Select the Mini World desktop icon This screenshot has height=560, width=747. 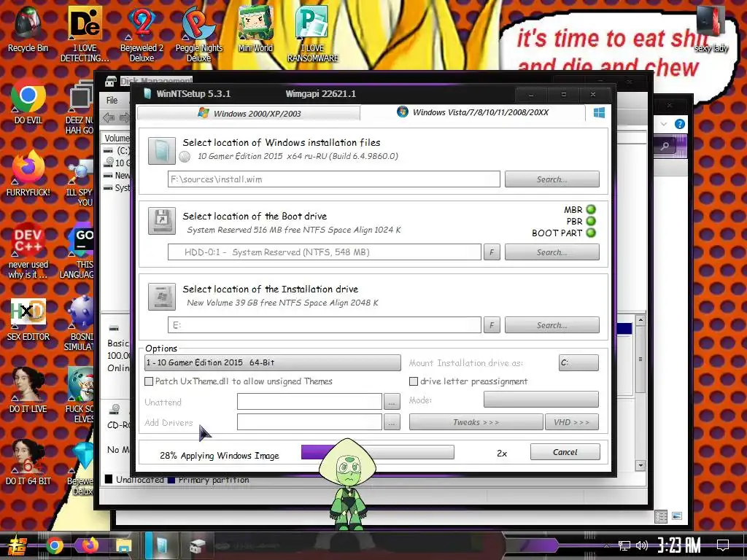(255, 28)
